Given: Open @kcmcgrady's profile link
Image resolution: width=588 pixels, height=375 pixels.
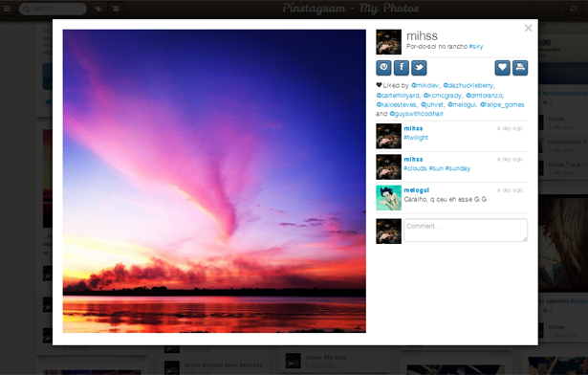Looking at the screenshot, I should (442, 96).
